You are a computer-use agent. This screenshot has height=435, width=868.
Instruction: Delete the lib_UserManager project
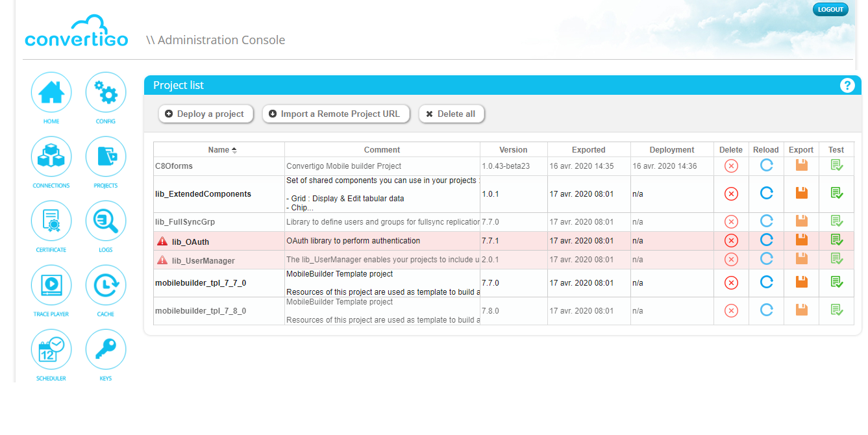731,260
